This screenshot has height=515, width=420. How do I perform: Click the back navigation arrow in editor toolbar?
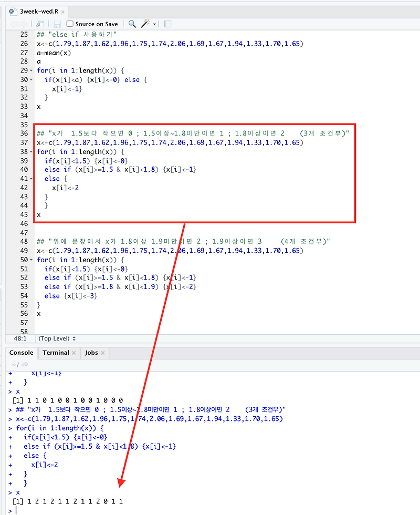click(13, 24)
